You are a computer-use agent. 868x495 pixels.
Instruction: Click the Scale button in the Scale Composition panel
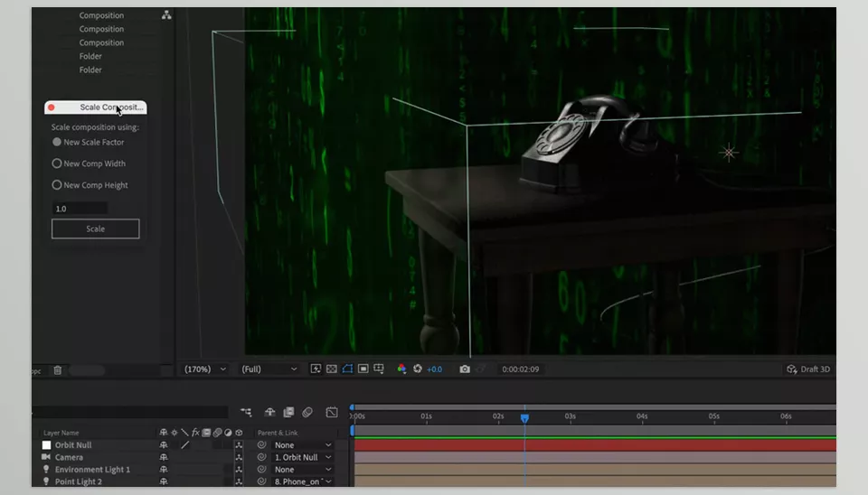pos(95,229)
